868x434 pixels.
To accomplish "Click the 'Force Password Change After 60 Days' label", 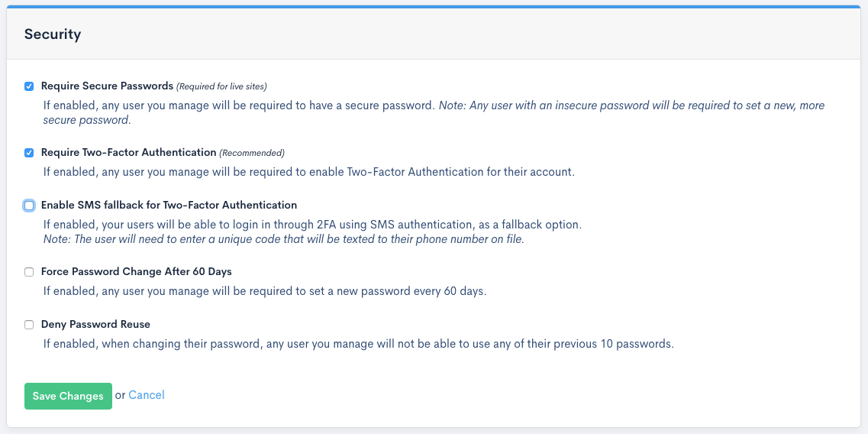I will pos(136,272).
